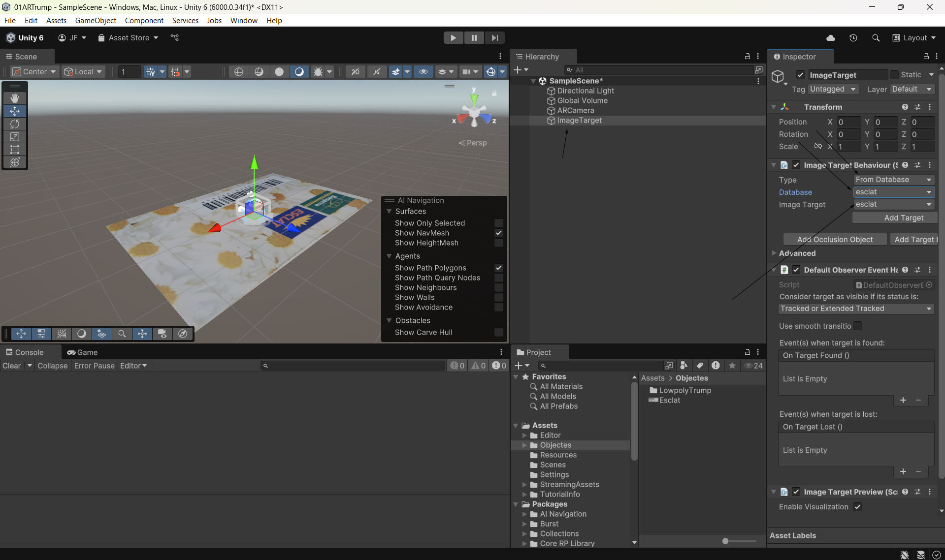Adjust the Project icon size slider
This screenshot has height=560, width=945.
[725, 541]
